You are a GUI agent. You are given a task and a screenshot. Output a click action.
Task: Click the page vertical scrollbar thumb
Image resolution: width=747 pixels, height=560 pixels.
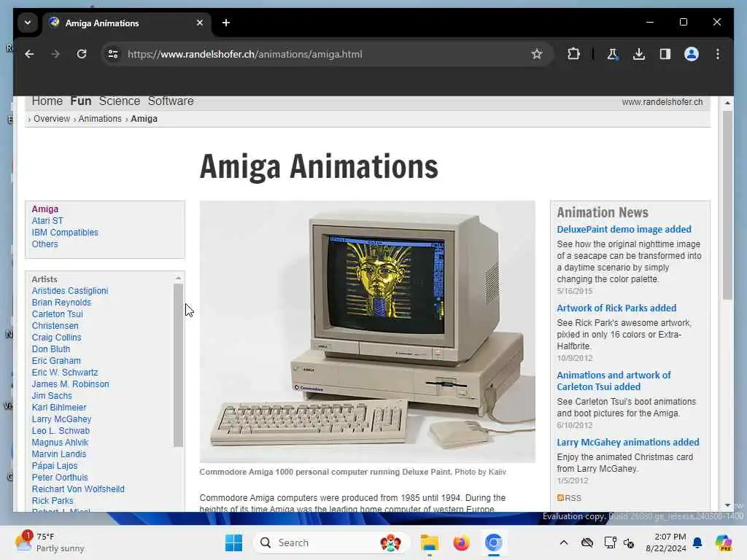tap(727, 205)
